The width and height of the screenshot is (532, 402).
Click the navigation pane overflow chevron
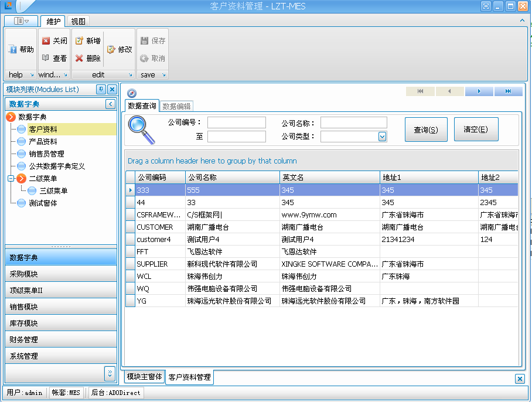pyautogui.click(x=110, y=373)
